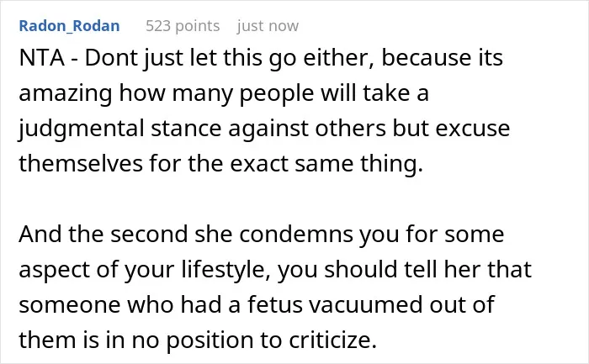Click the final line 'them is in no position to criticize.'
This screenshot has height=364, width=589.
point(198,340)
